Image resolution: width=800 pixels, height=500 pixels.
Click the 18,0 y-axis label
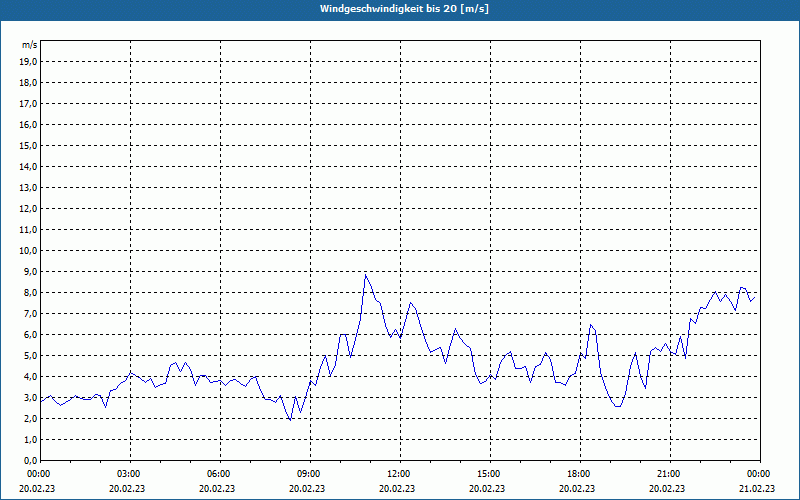pyautogui.click(x=29, y=83)
